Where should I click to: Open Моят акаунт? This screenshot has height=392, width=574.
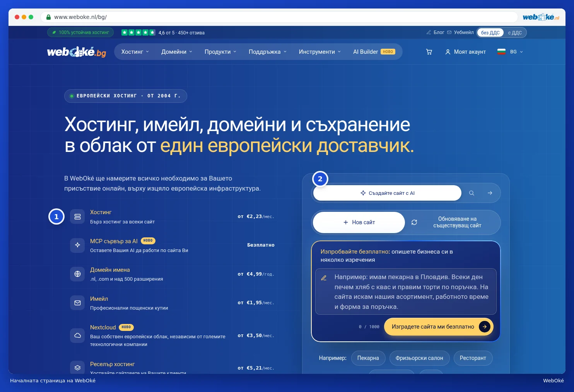465,52
